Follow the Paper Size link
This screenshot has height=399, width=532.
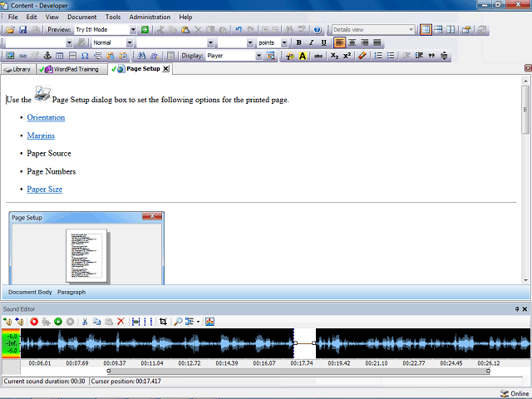pyautogui.click(x=44, y=190)
